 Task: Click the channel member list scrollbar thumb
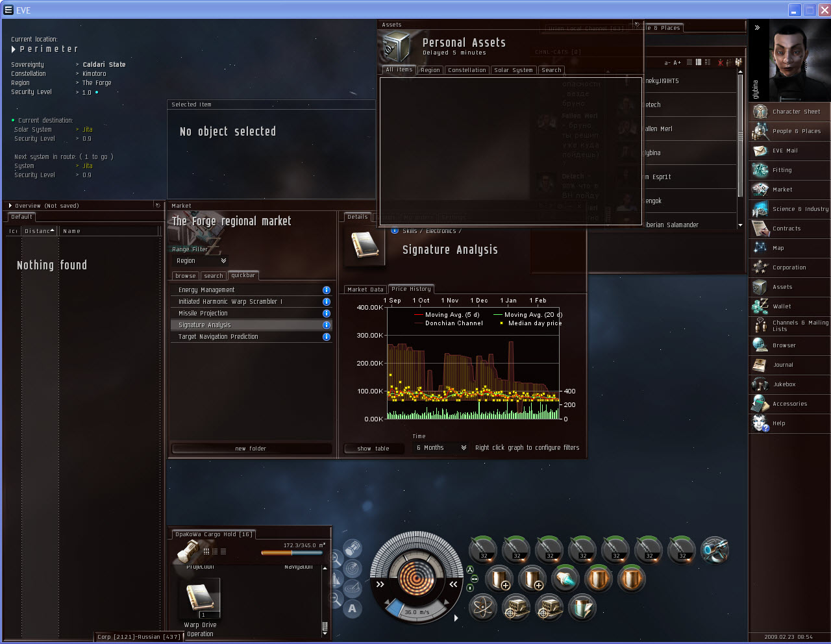click(x=740, y=136)
